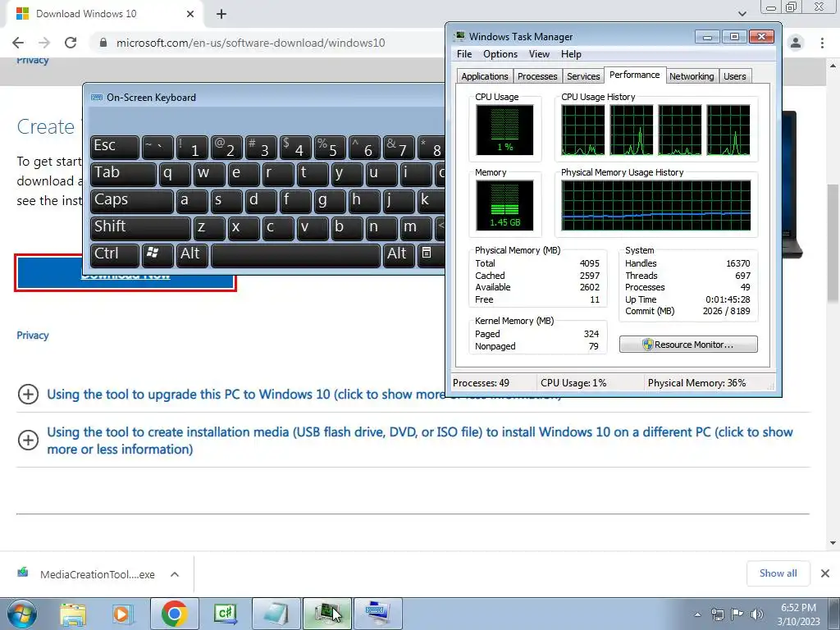
Task: Open Task Manager Help menu
Action: [x=571, y=54]
